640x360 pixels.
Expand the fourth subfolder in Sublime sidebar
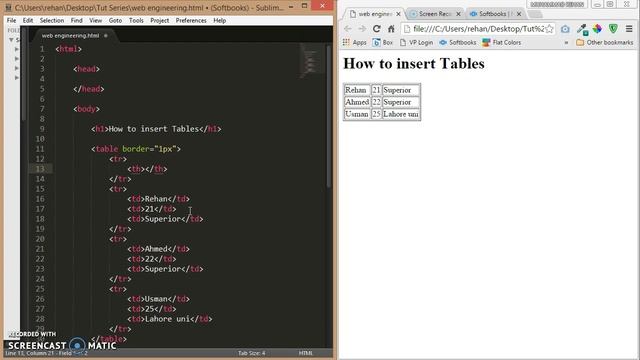click(x=17, y=78)
